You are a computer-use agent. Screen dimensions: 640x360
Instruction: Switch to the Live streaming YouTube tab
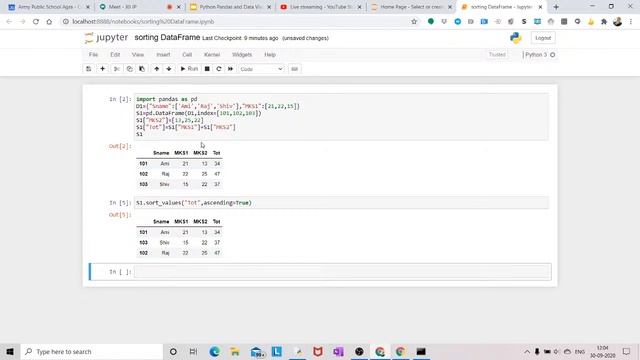pyautogui.click(x=321, y=7)
